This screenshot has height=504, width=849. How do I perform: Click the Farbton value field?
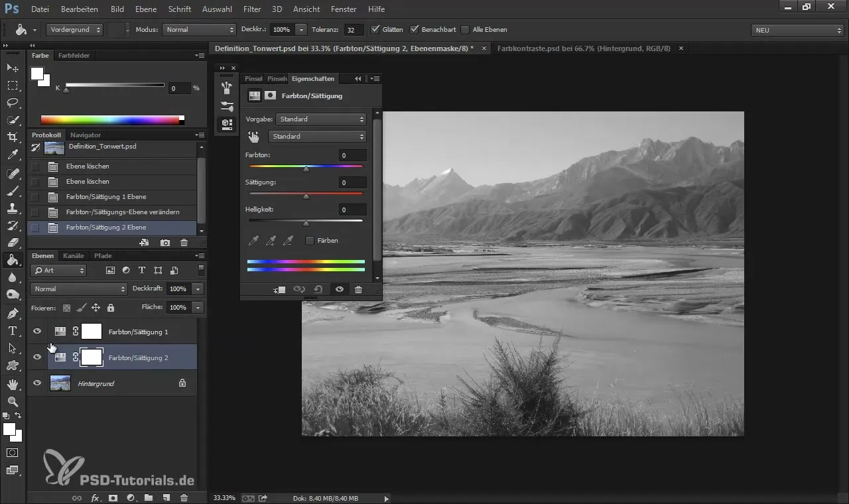click(352, 155)
